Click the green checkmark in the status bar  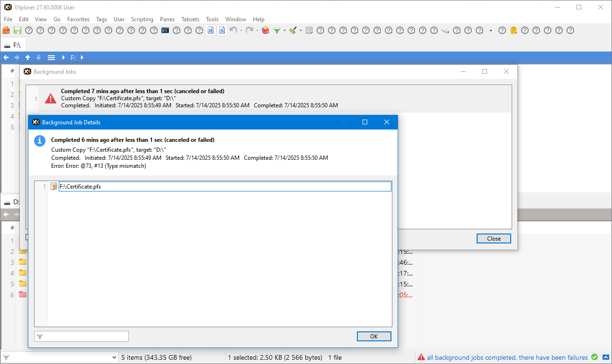[x=594, y=357]
